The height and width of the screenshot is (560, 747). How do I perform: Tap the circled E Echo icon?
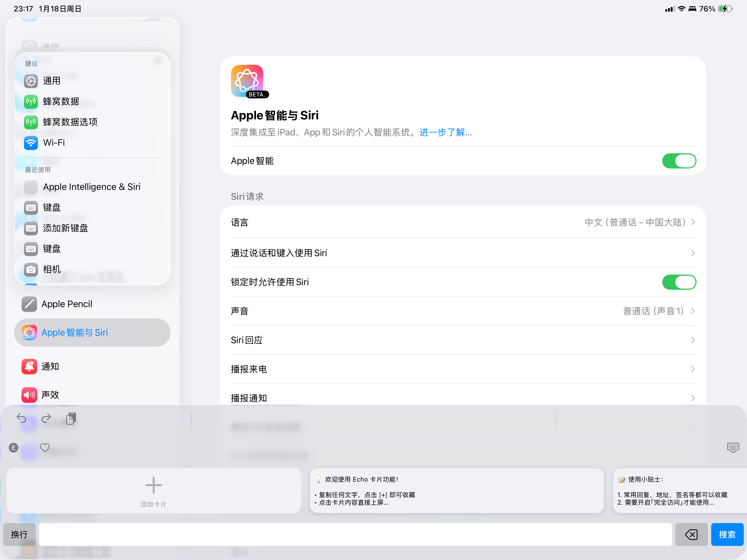14,448
